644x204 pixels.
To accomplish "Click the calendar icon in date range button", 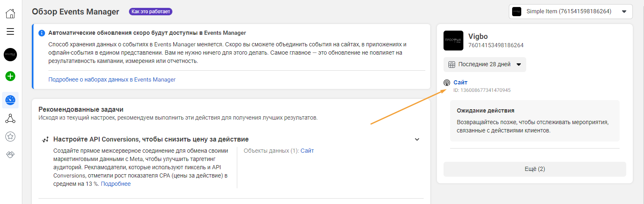I will pos(452,65).
